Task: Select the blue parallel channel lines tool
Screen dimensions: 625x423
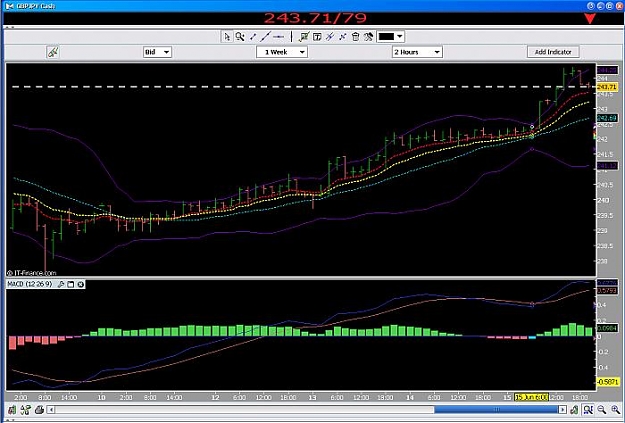Action: (x=330, y=37)
